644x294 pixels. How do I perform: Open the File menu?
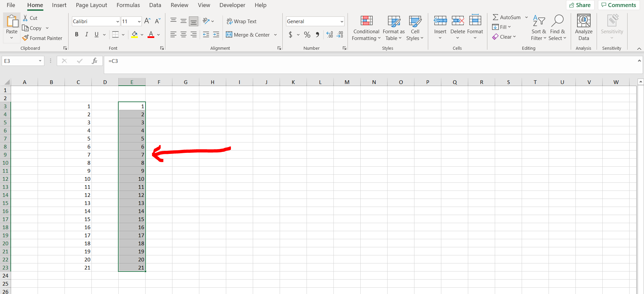(11, 5)
